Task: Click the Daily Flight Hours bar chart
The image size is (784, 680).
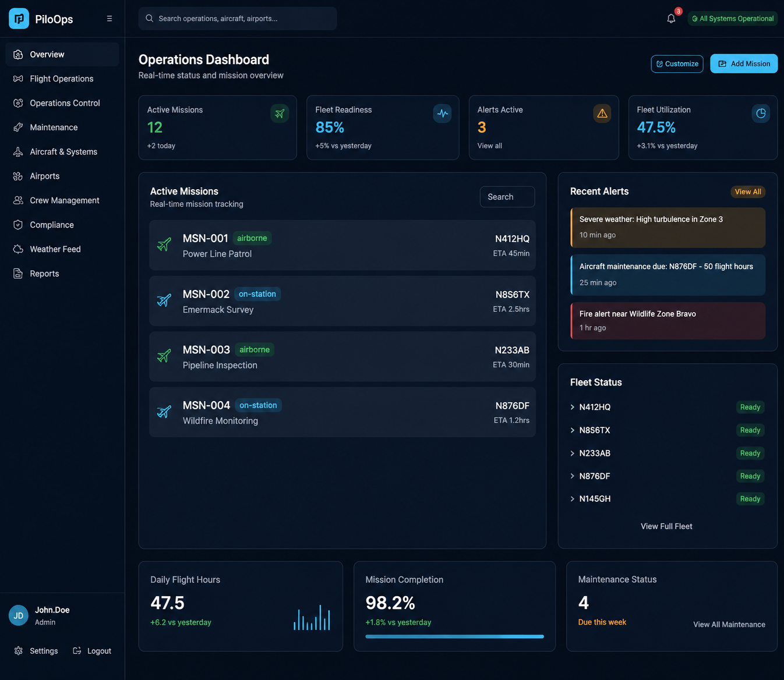Action: (312, 618)
